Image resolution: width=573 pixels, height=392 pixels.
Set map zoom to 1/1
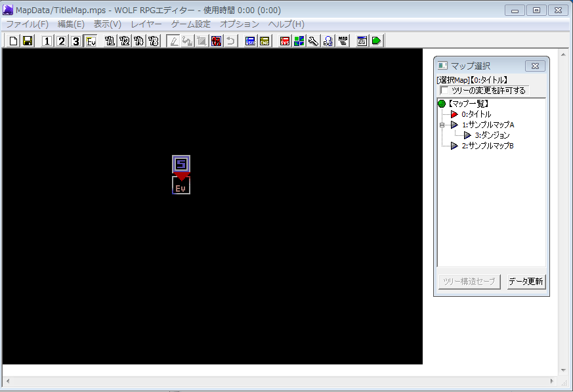110,41
